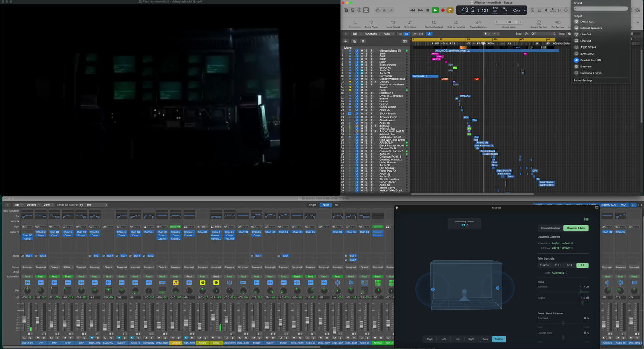Open the Mixer Options menu
Screen dimensions: 644x349
33,205
